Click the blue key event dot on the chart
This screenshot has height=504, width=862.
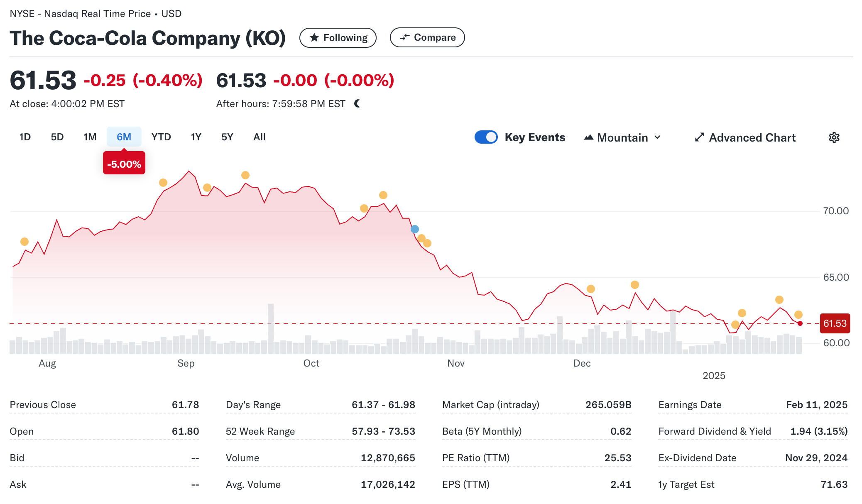click(414, 229)
